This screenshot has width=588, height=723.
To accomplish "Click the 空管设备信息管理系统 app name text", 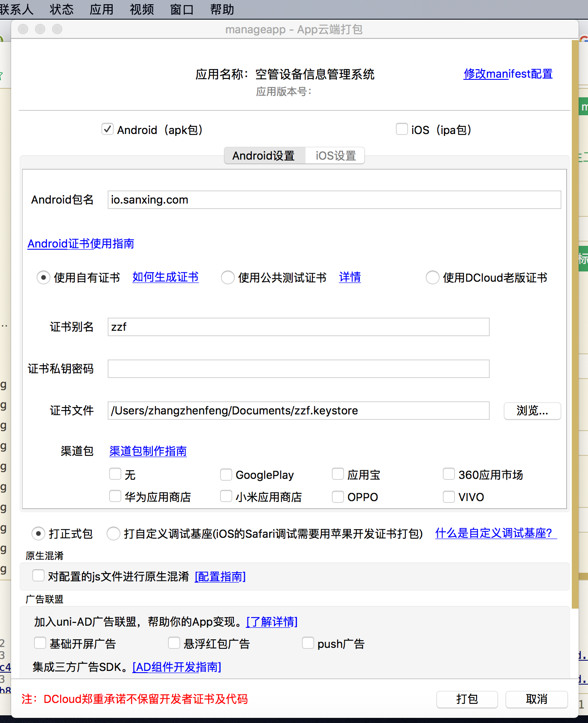I will (315, 74).
